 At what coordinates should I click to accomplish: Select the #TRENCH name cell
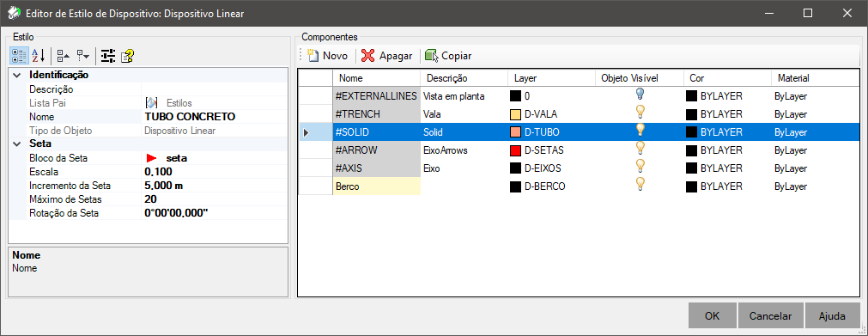coord(376,114)
